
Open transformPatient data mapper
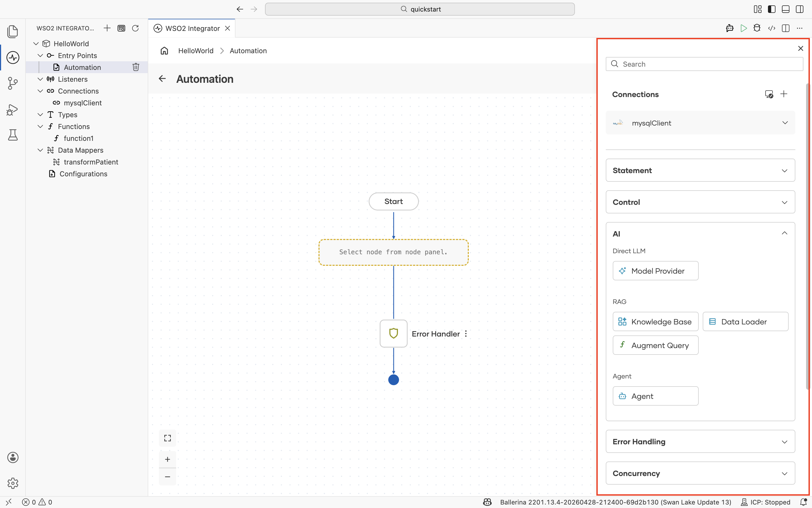tap(91, 162)
